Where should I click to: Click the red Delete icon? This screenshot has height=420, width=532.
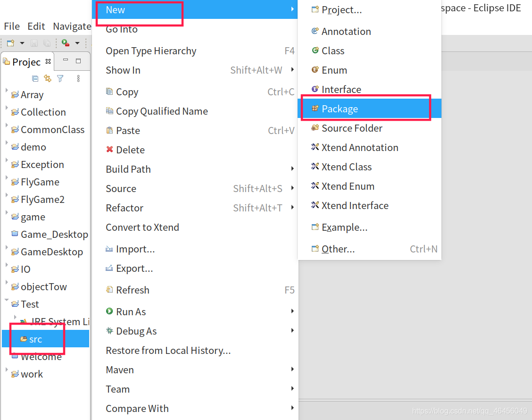109,150
